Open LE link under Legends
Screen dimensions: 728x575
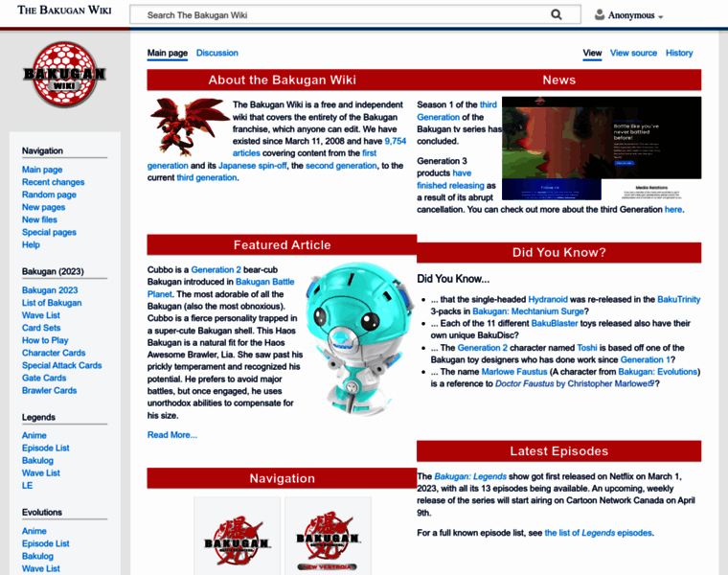click(27, 486)
